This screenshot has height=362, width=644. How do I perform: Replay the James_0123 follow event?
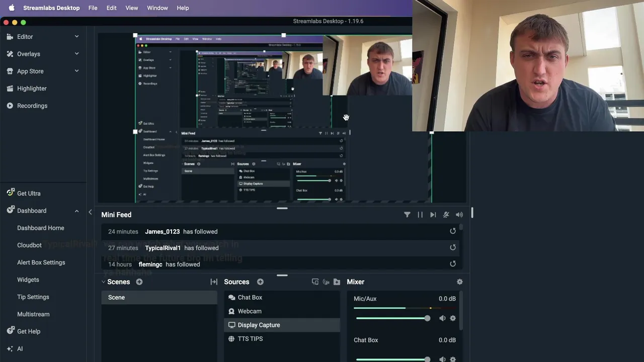click(x=453, y=231)
